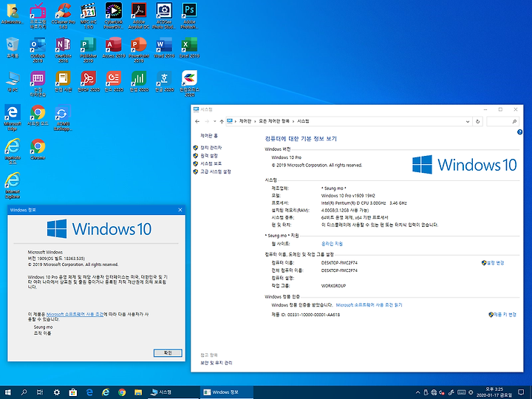This screenshot has height=399, width=532.
Task: Open the 한PDF 2020 desktop shortcut
Action: pos(89,81)
